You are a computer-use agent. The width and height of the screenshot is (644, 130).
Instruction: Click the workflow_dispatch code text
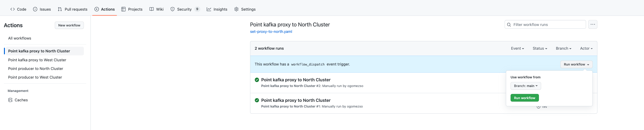308,64
